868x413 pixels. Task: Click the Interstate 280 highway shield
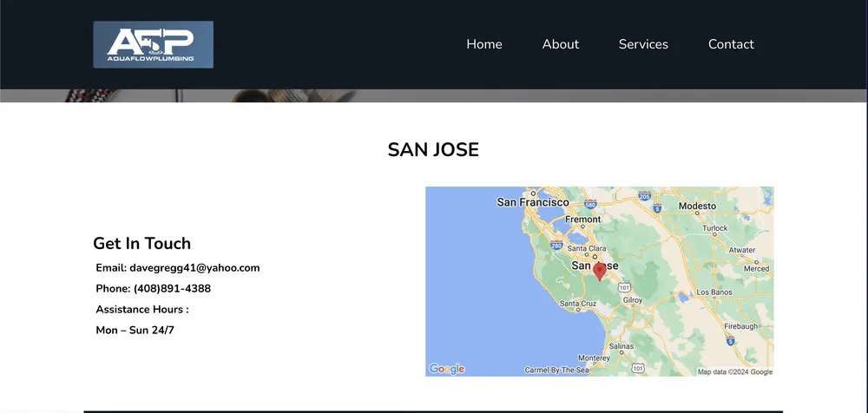(x=556, y=246)
